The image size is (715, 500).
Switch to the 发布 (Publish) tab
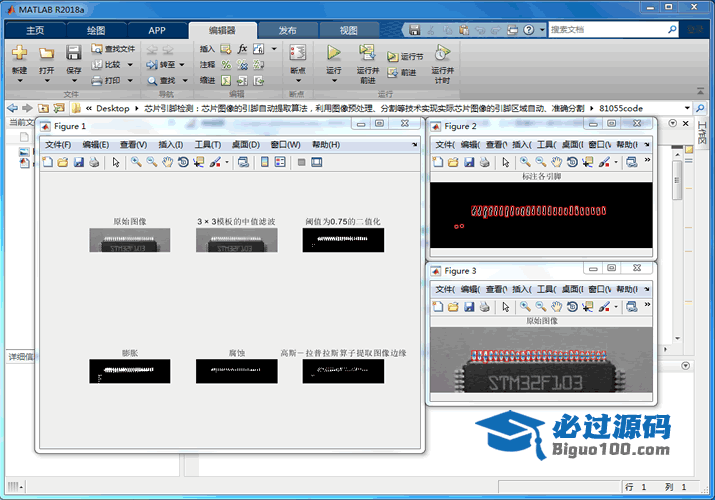[288, 31]
